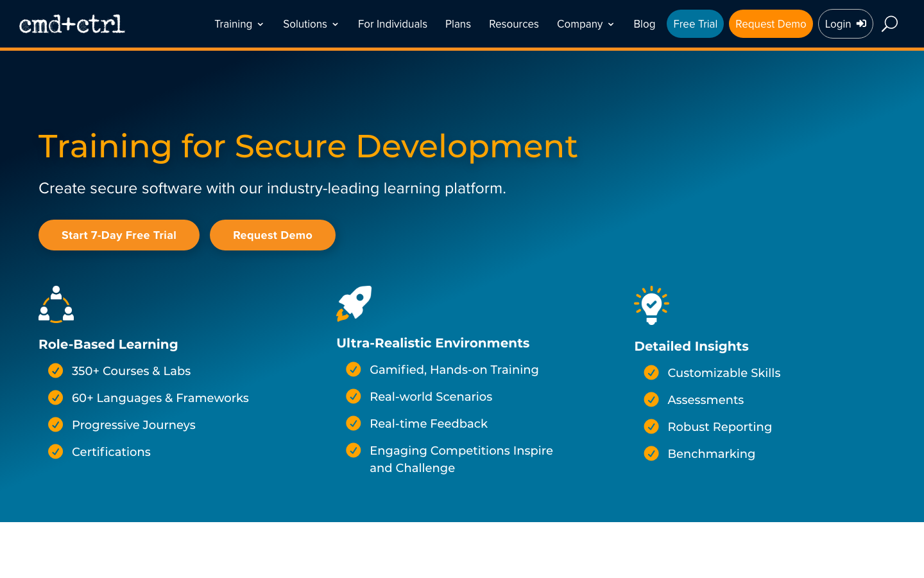This screenshot has width=924, height=578.
Task: Open the Resources page link
Action: tap(514, 24)
